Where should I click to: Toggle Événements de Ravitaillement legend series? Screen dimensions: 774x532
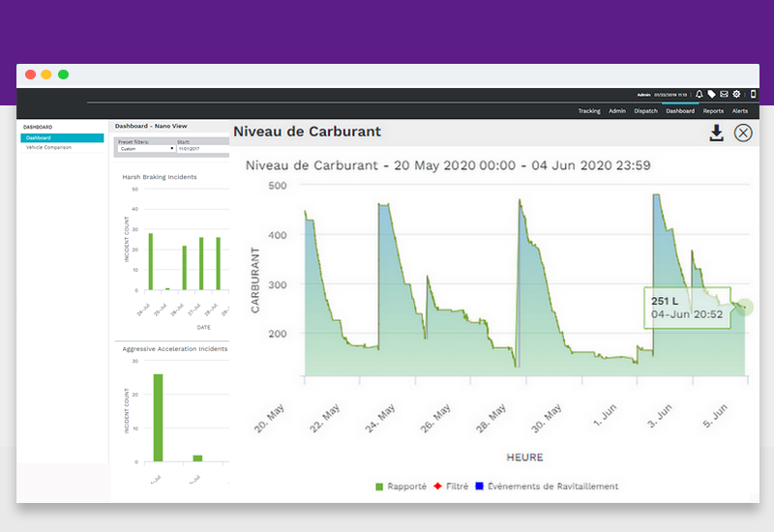click(547, 487)
